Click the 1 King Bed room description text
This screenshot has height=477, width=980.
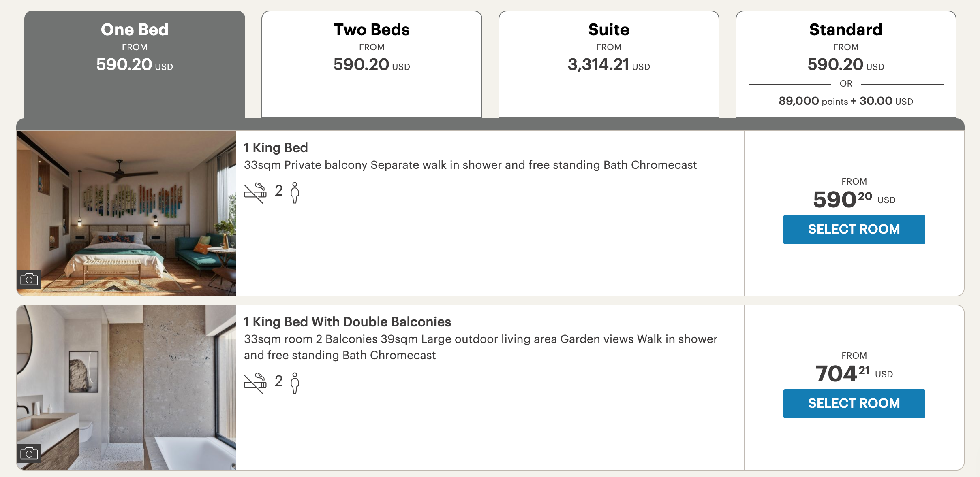click(470, 165)
